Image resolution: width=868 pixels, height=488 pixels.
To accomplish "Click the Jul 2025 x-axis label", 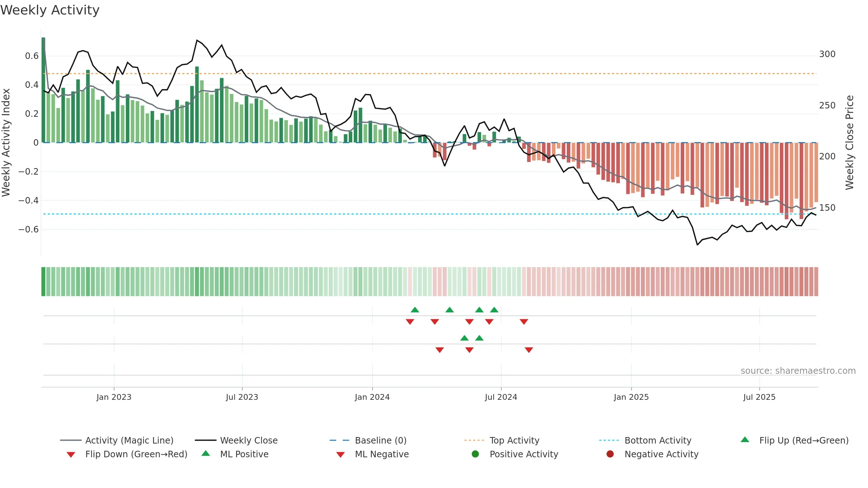I will (x=759, y=397).
